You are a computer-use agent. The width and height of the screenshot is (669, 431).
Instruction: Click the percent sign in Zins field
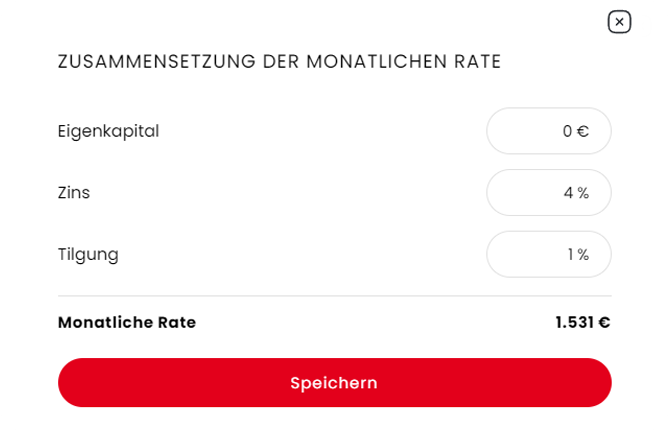pos(583,193)
